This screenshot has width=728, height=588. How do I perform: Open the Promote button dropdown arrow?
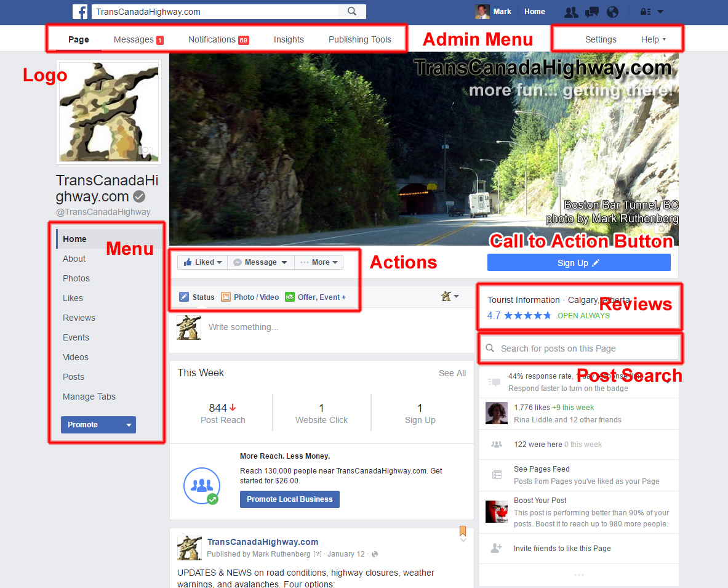[129, 425]
